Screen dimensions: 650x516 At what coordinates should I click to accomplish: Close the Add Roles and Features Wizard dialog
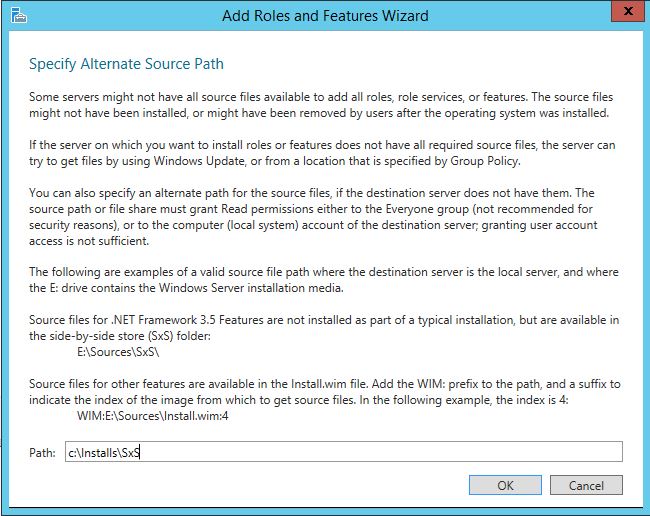pyautogui.click(x=624, y=13)
